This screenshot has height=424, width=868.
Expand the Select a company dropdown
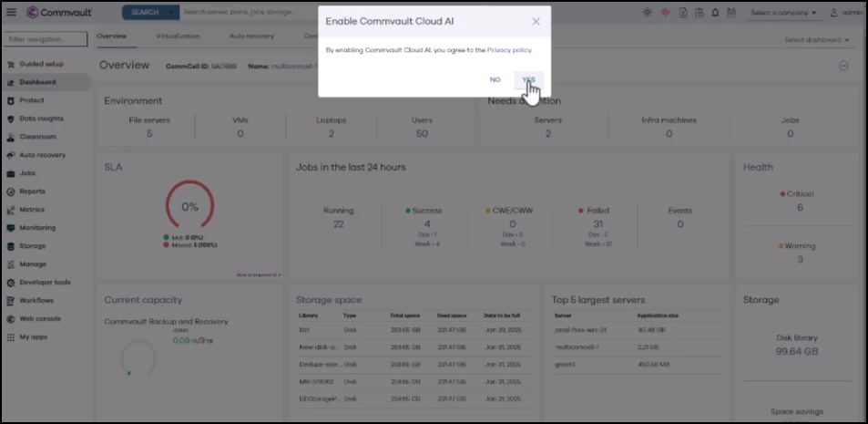click(783, 12)
